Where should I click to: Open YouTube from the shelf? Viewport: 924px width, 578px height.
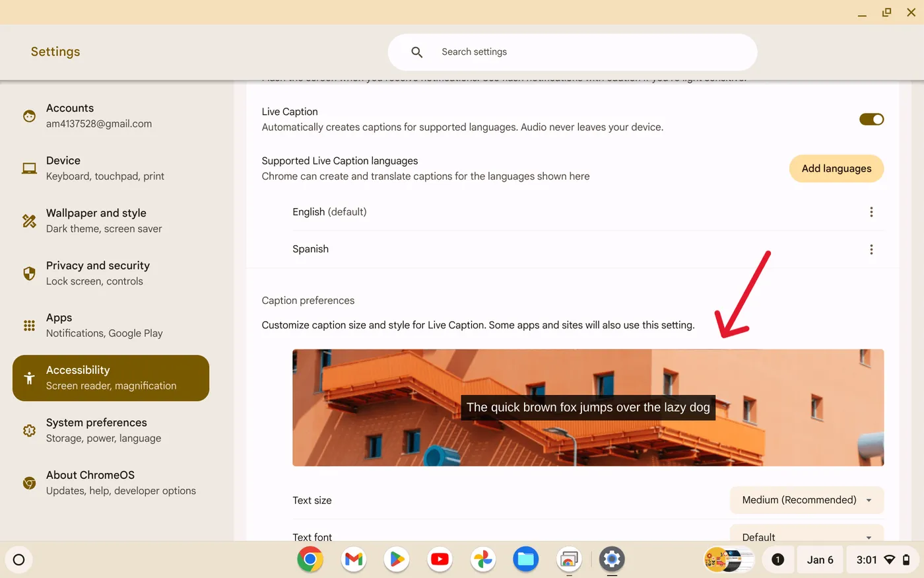440,560
